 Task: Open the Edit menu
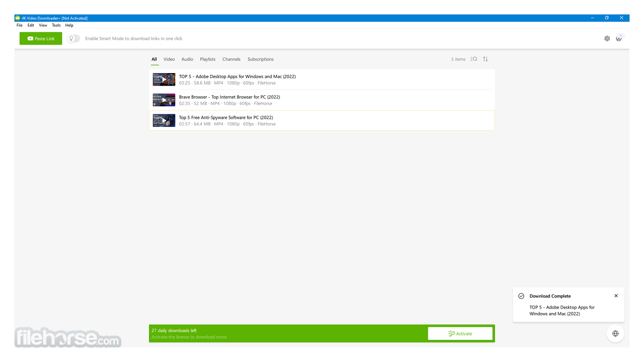pyautogui.click(x=31, y=25)
